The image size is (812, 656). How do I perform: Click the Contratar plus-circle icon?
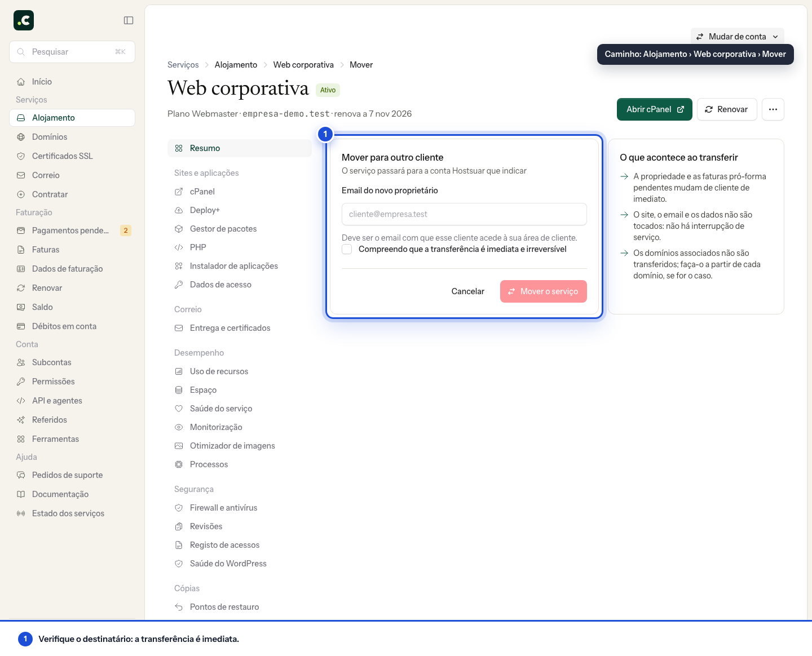click(x=21, y=194)
